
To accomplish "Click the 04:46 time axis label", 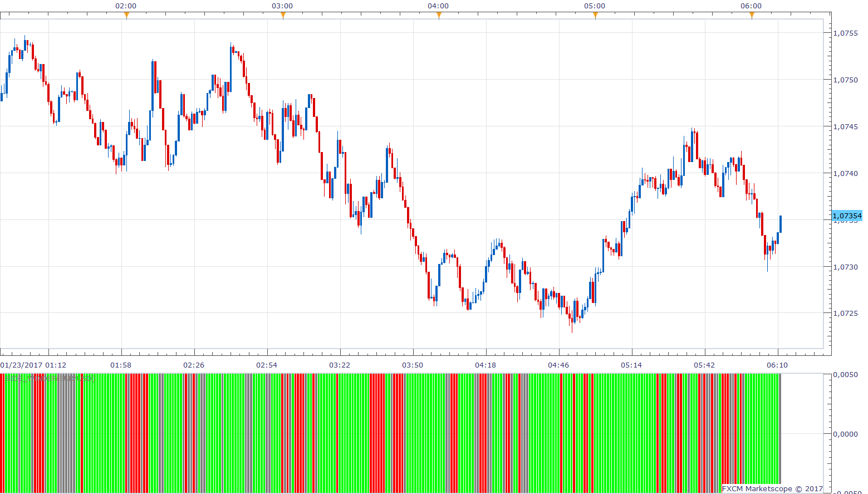I will point(558,365).
